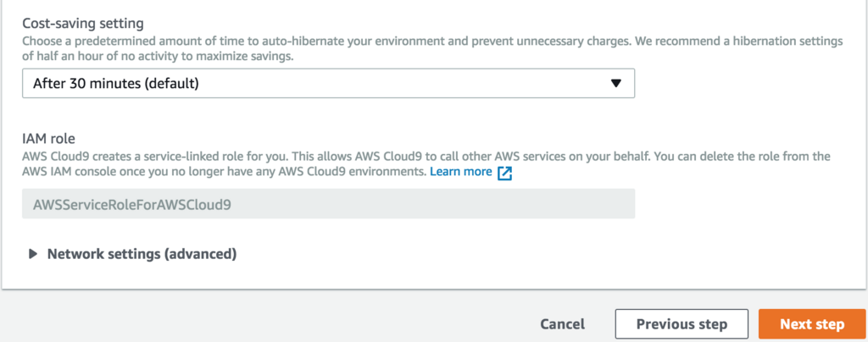This screenshot has width=868, height=342.
Task: Click the black dropdown arrow for hibernation time
Action: 616,83
